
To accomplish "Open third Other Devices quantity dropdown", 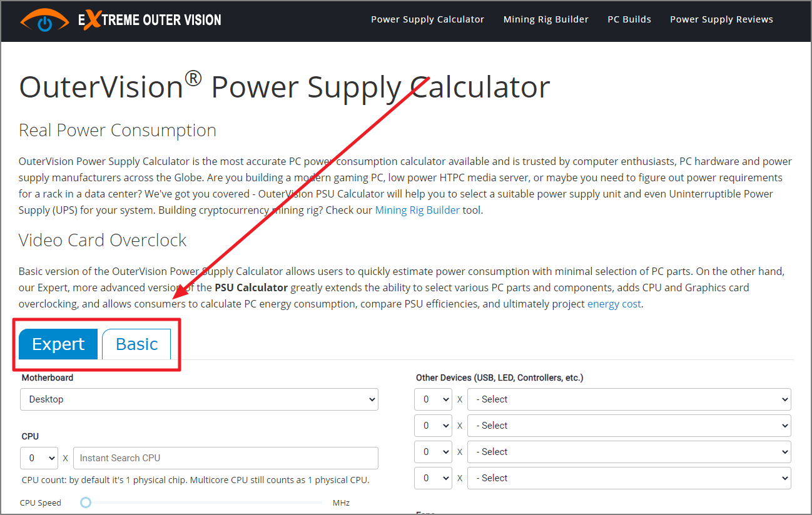I will pos(433,452).
